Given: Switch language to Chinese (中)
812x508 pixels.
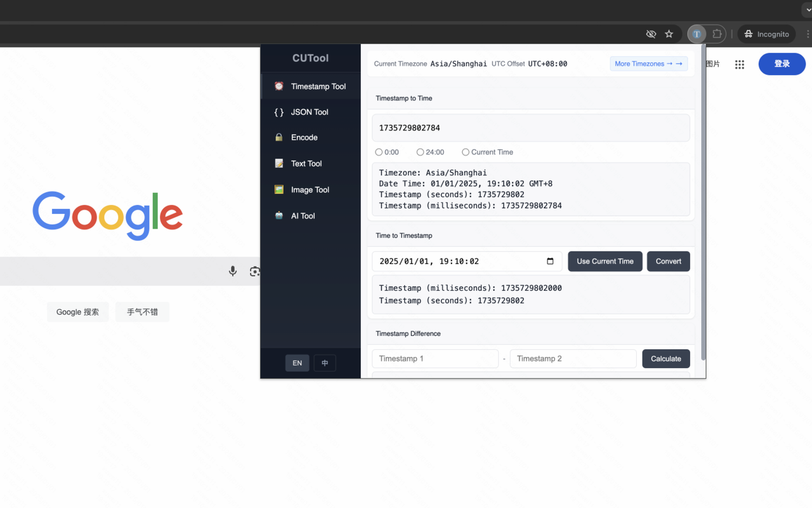Looking at the screenshot, I should (325, 363).
